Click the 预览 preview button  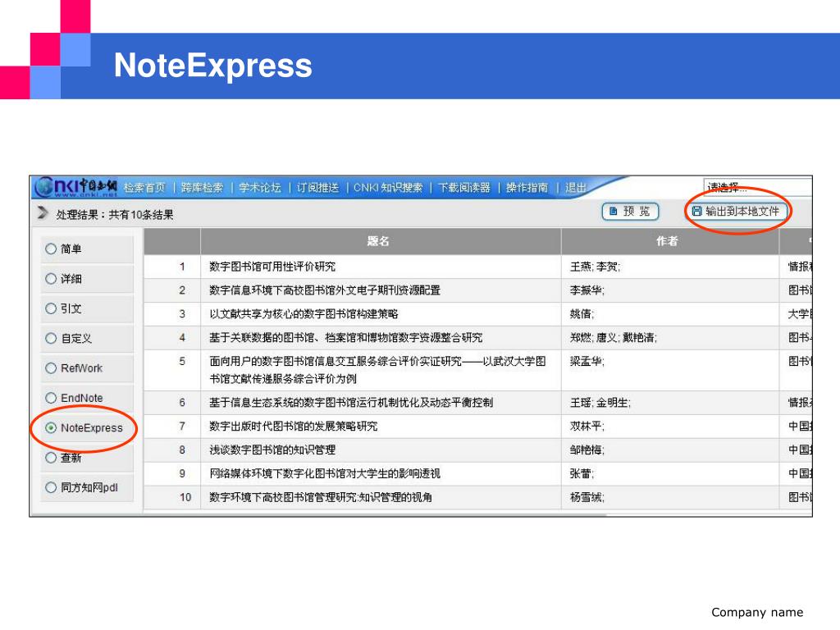[631, 212]
